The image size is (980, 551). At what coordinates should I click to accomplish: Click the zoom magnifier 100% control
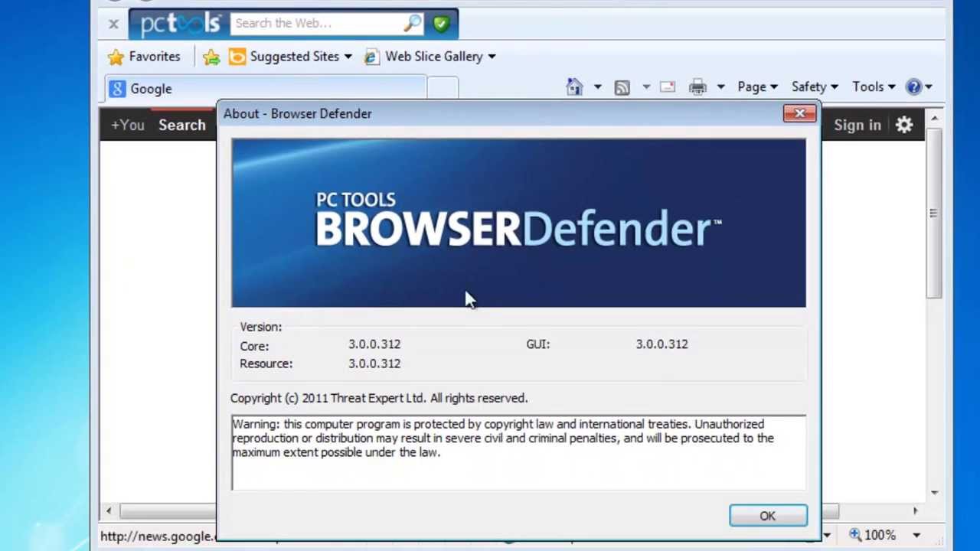click(x=873, y=536)
